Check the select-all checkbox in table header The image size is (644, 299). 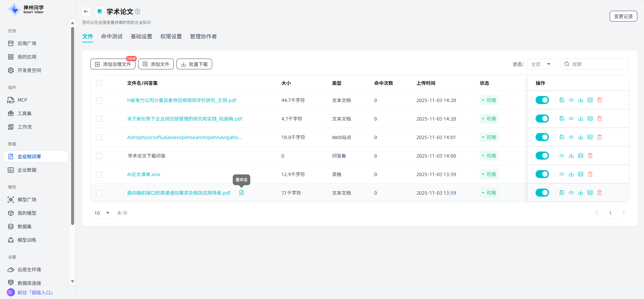[x=99, y=83]
